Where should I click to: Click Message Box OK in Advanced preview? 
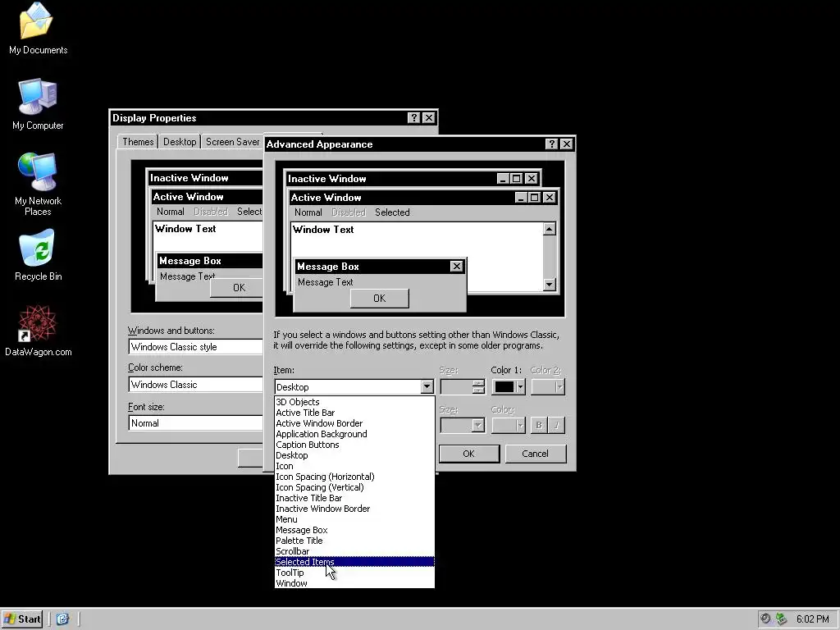tap(379, 299)
